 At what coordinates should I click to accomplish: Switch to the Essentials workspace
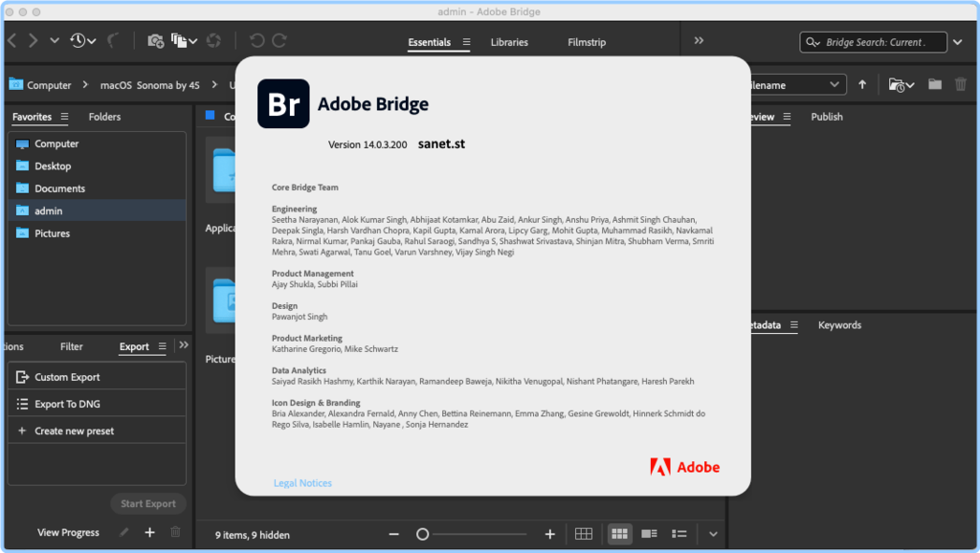tap(430, 42)
